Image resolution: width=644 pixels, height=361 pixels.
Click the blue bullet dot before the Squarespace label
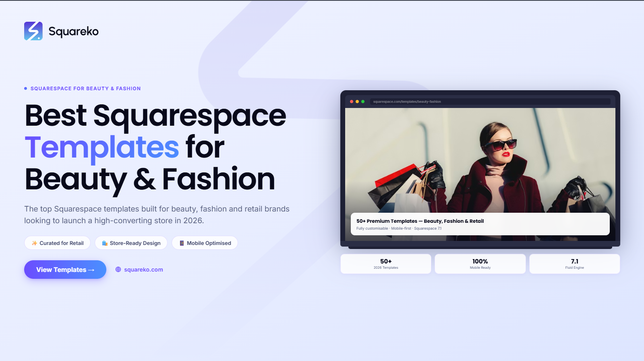pos(26,89)
